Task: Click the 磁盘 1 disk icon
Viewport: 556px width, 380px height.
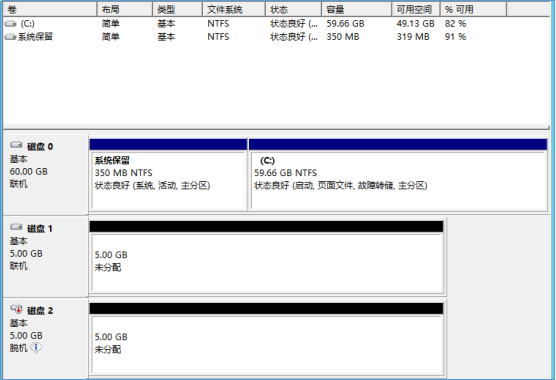Action: pos(16,227)
